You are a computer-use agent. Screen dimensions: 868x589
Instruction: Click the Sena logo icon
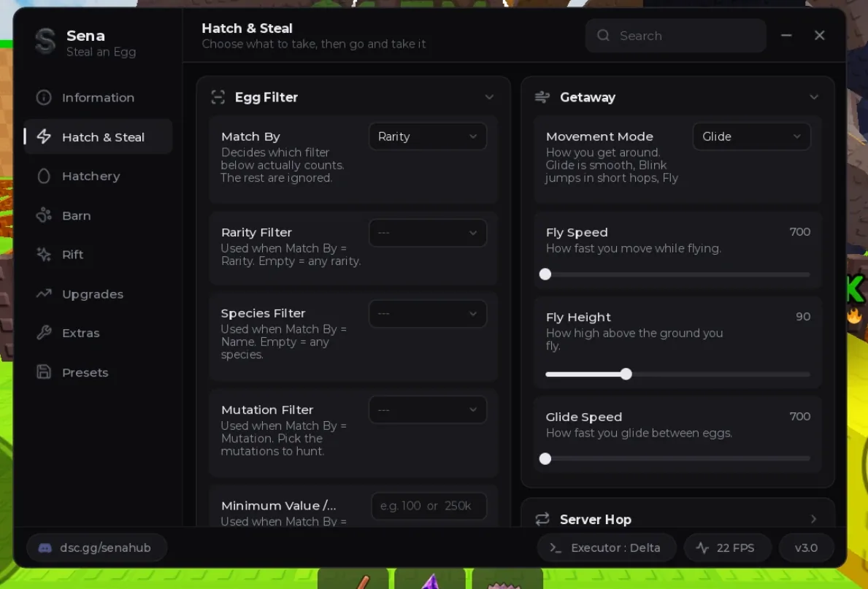[x=45, y=42]
